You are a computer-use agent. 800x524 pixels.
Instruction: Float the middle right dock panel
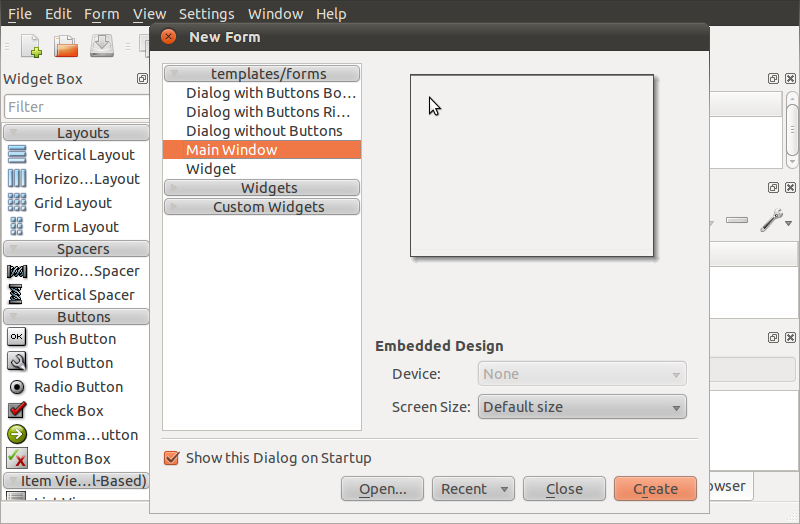point(773,188)
